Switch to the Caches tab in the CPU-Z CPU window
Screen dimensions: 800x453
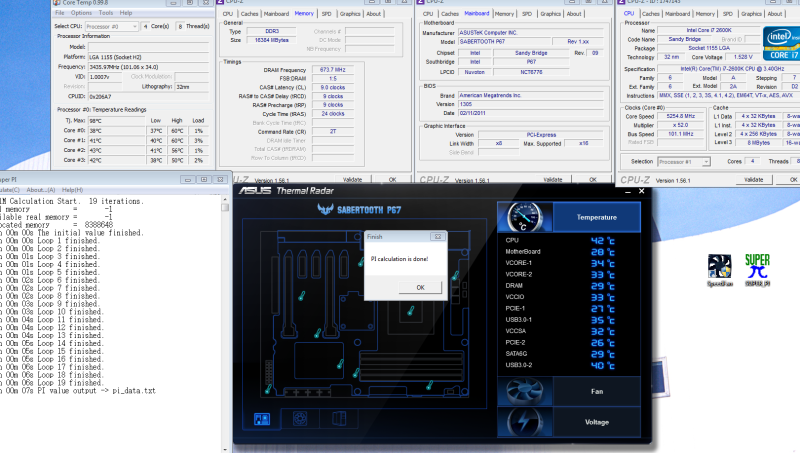coord(651,14)
